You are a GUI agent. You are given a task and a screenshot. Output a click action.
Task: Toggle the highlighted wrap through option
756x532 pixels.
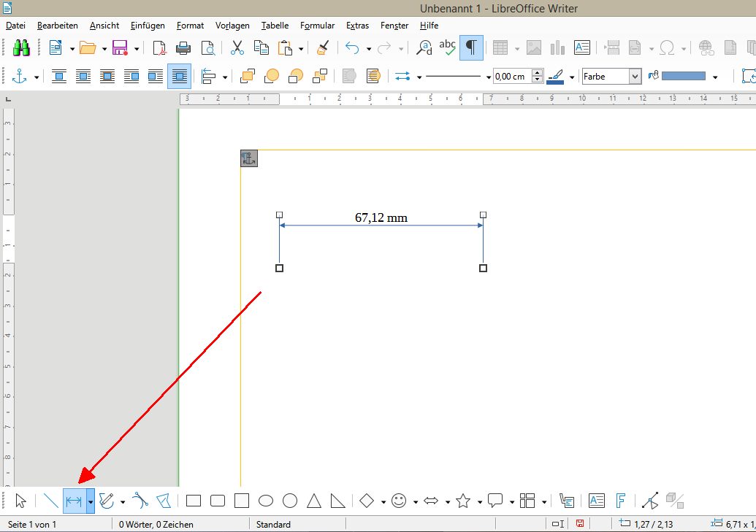tap(180, 76)
